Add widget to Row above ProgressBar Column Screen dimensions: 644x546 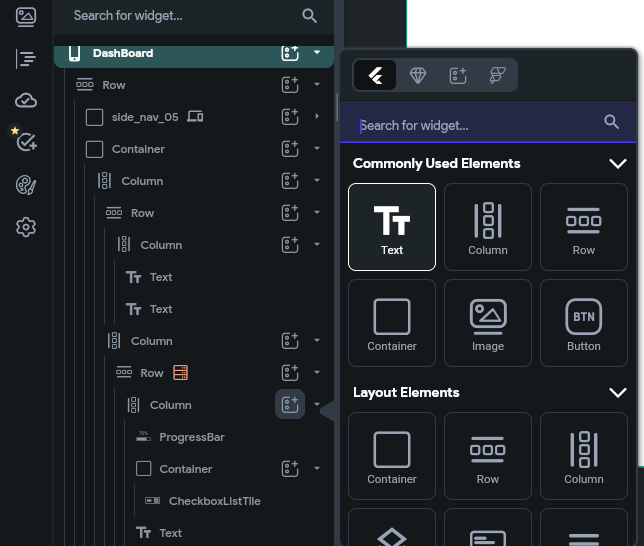tap(290, 373)
